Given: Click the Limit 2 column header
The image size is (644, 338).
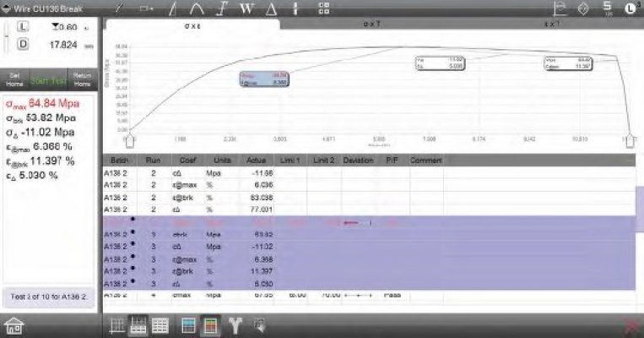Looking at the screenshot, I should click(323, 161).
